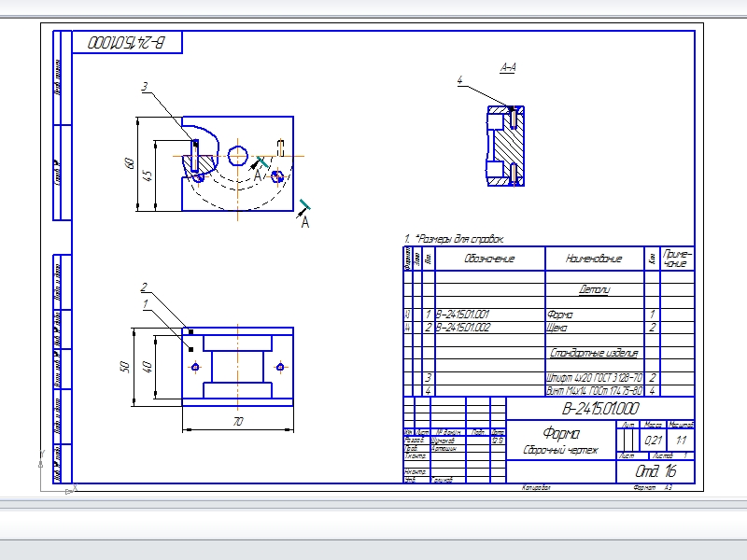Screen dimensions: 747x560
Task: Click designation cell 'В-2415.01.002'
Action: [463, 328]
